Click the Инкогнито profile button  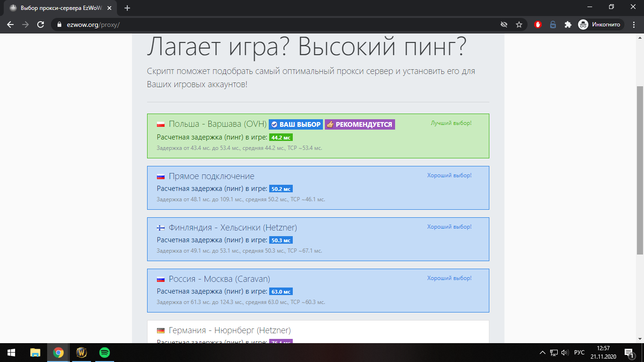click(x=600, y=25)
